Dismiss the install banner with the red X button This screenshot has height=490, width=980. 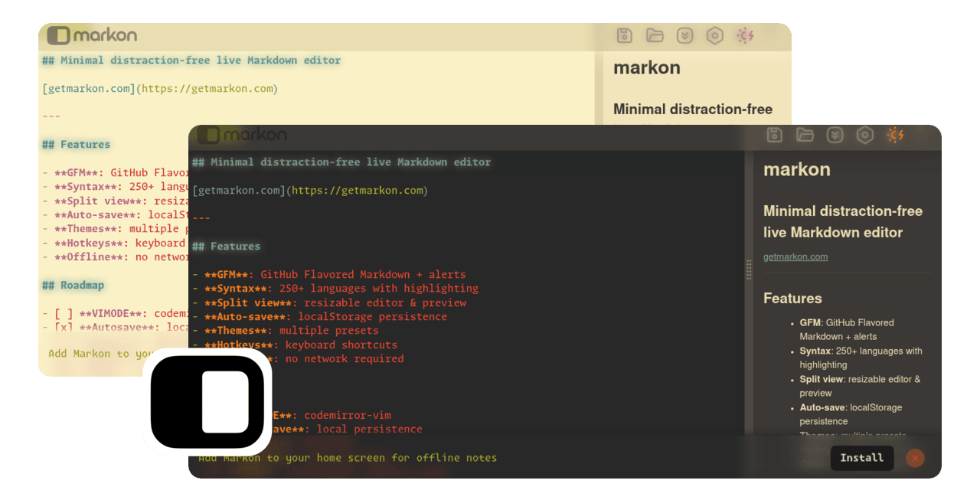915,458
